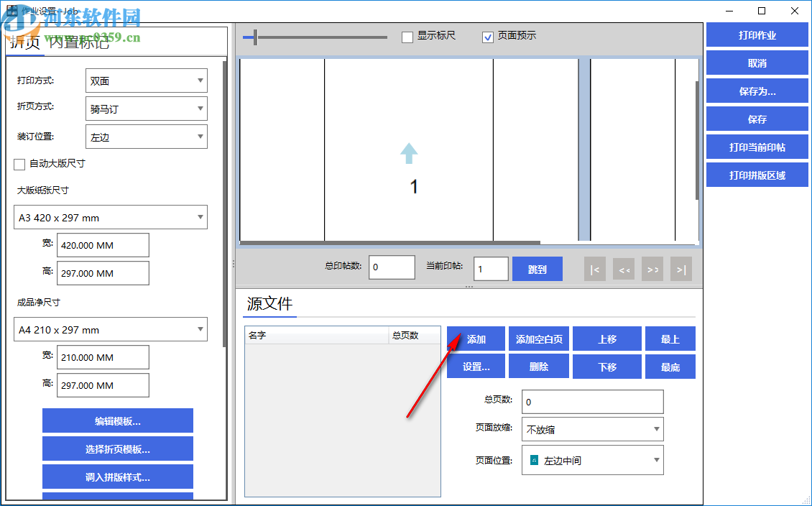
Task: Click the 总印帖数 input field
Action: [392, 267]
